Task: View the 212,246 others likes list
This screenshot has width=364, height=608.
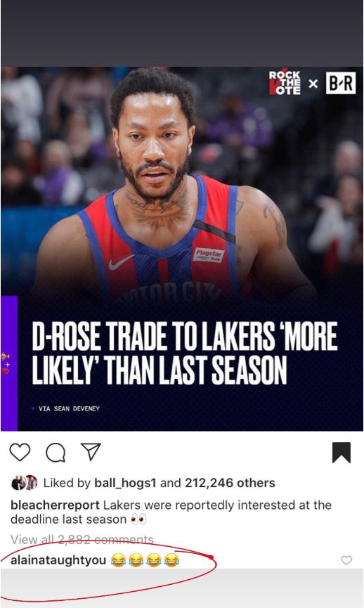Action: point(230,483)
